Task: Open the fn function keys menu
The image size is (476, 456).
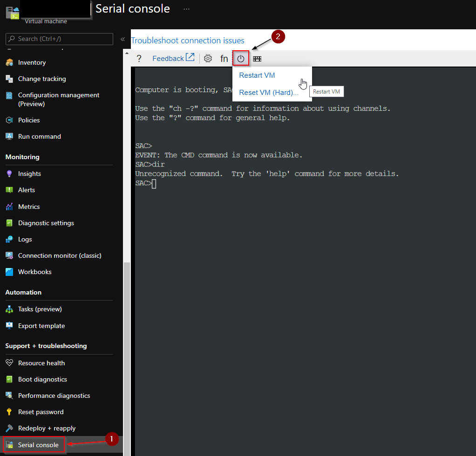Action: (224, 59)
